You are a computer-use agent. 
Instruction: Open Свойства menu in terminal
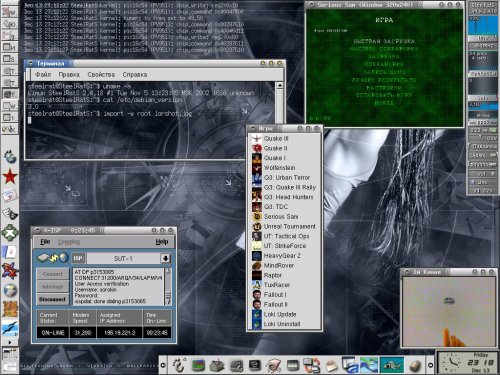pyautogui.click(x=101, y=74)
